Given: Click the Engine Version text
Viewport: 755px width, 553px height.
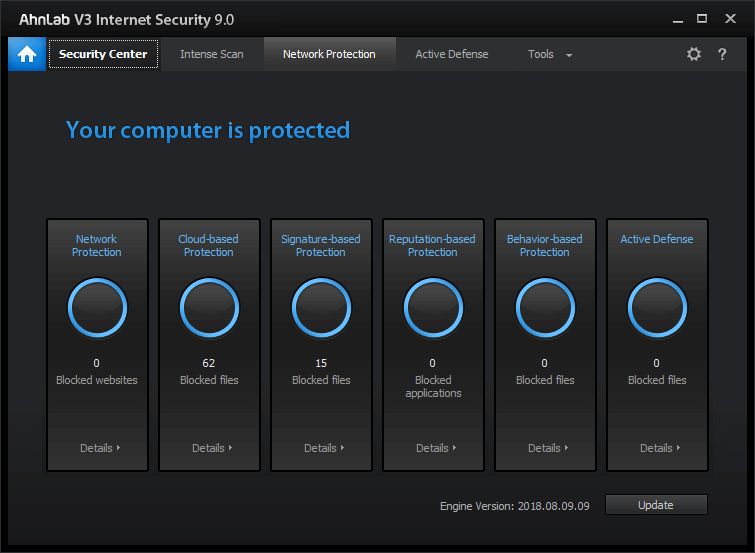Looking at the screenshot, I should click(x=515, y=506).
